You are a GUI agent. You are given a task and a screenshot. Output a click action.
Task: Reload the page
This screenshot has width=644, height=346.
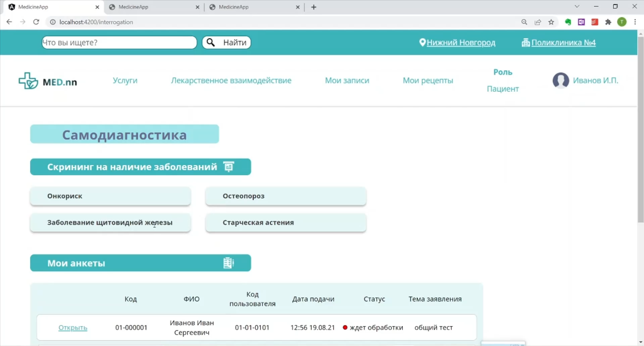point(36,22)
